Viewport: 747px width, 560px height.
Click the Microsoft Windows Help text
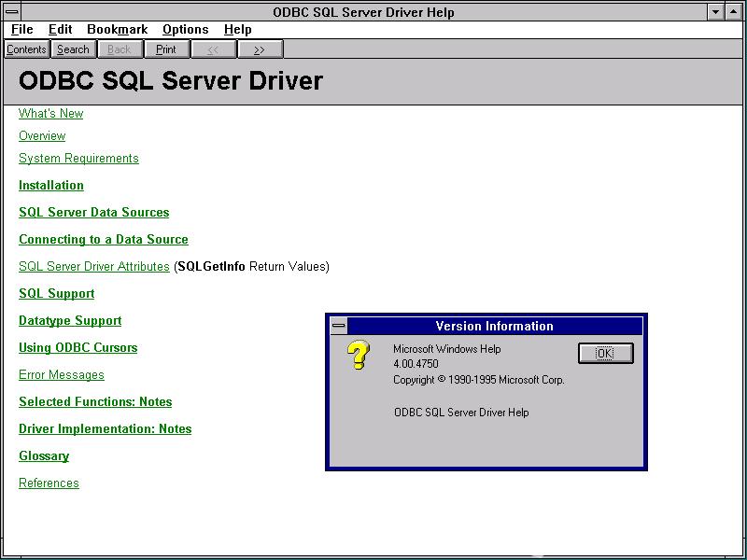coord(447,349)
